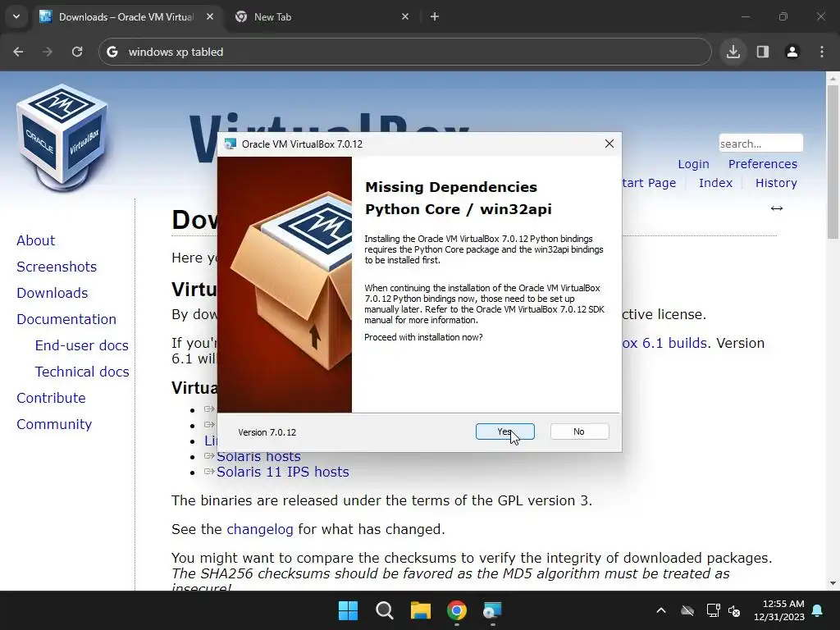Open End-user docs in the sidebar
This screenshot has width=840, height=630.
82,345
